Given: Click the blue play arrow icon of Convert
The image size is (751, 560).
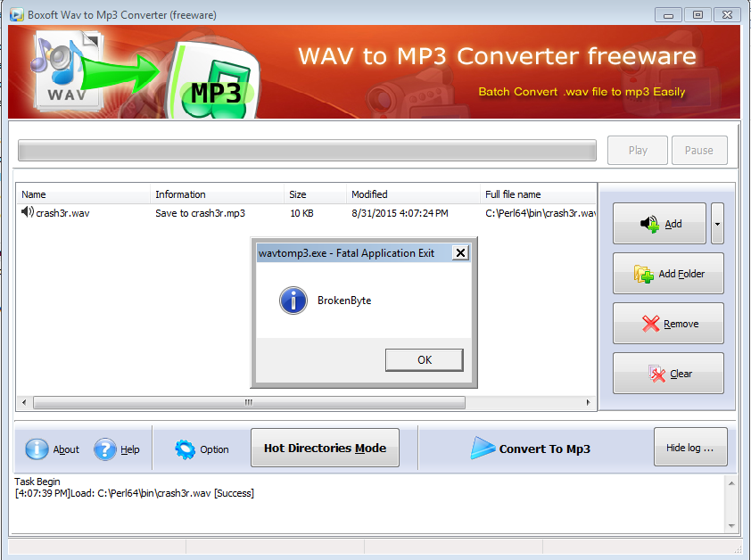Looking at the screenshot, I should 483,448.
